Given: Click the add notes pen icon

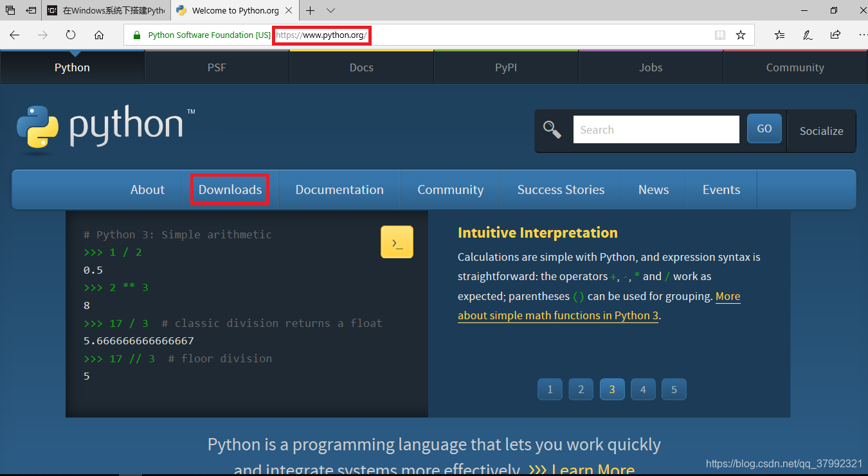Looking at the screenshot, I should (808, 35).
